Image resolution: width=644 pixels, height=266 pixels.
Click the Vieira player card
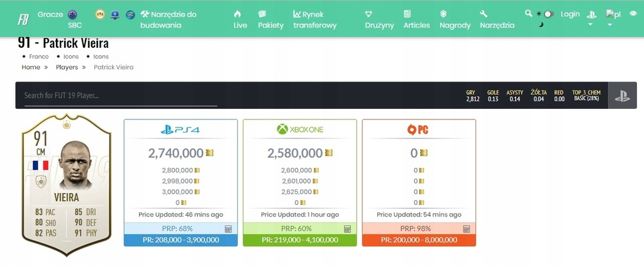[67, 184]
